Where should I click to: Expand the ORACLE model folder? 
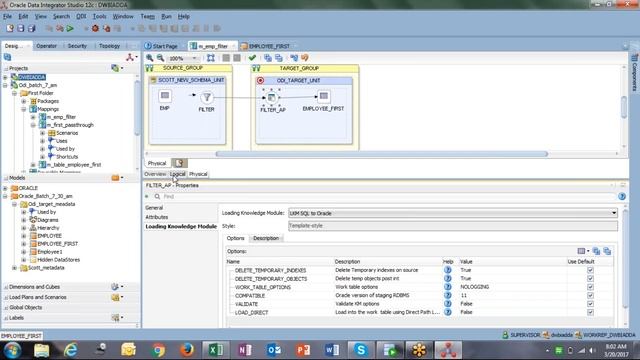(x=5, y=188)
